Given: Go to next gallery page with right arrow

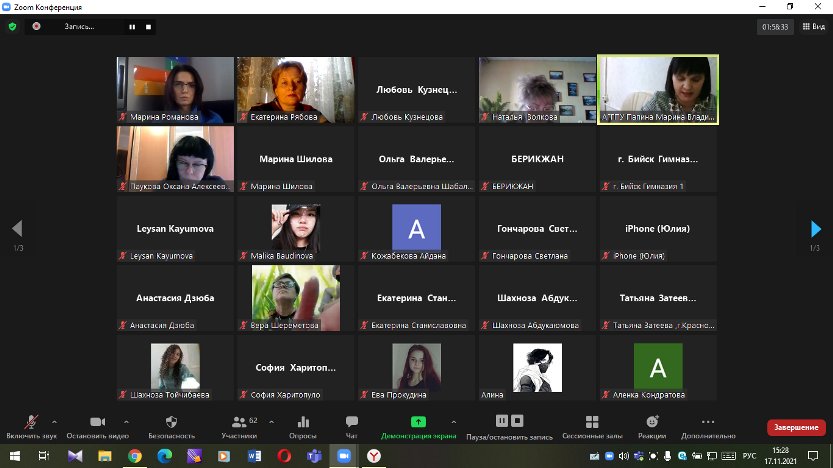Looking at the screenshot, I should (816, 229).
